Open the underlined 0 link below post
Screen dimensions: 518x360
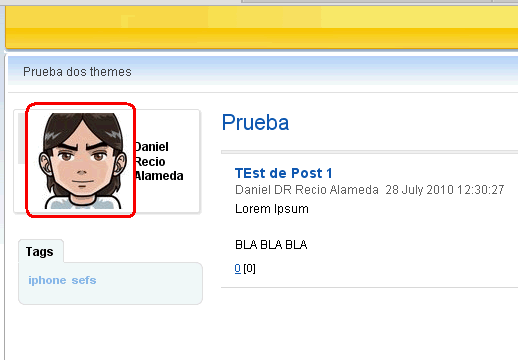(238, 268)
